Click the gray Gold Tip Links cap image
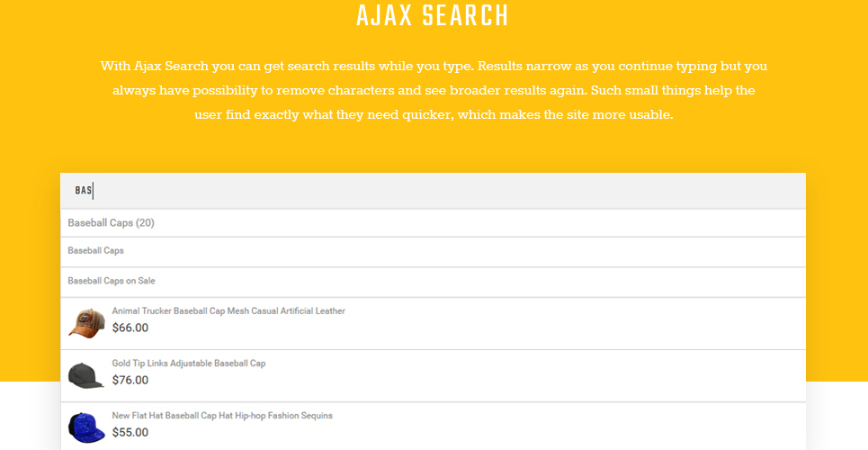Screen dimensions: 868x450 click(x=86, y=375)
